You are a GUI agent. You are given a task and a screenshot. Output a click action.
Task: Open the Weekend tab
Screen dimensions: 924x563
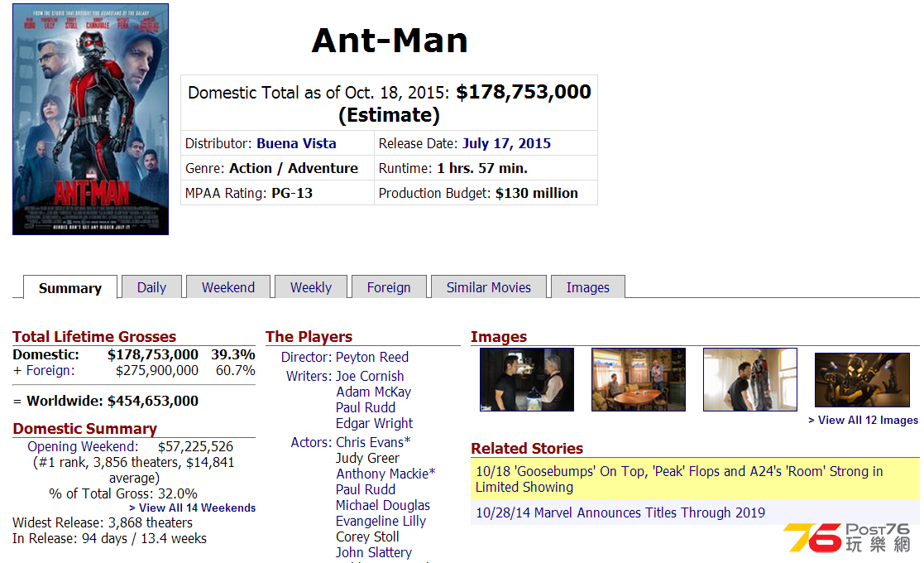tap(228, 287)
